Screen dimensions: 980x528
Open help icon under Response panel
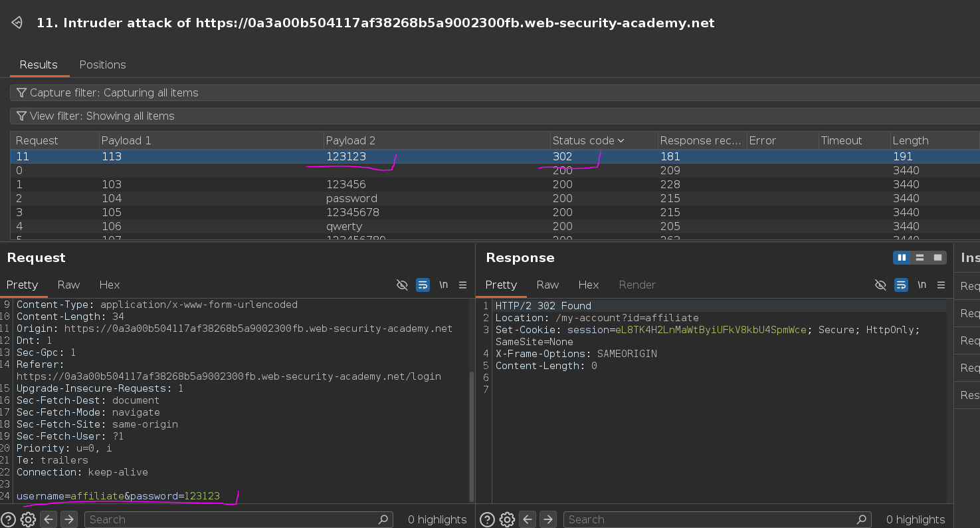(x=487, y=519)
